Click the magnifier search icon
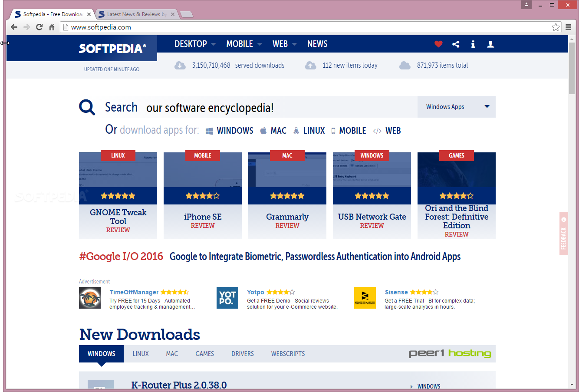Image resolution: width=579 pixels, height=392 pixels. pos(87,107)
